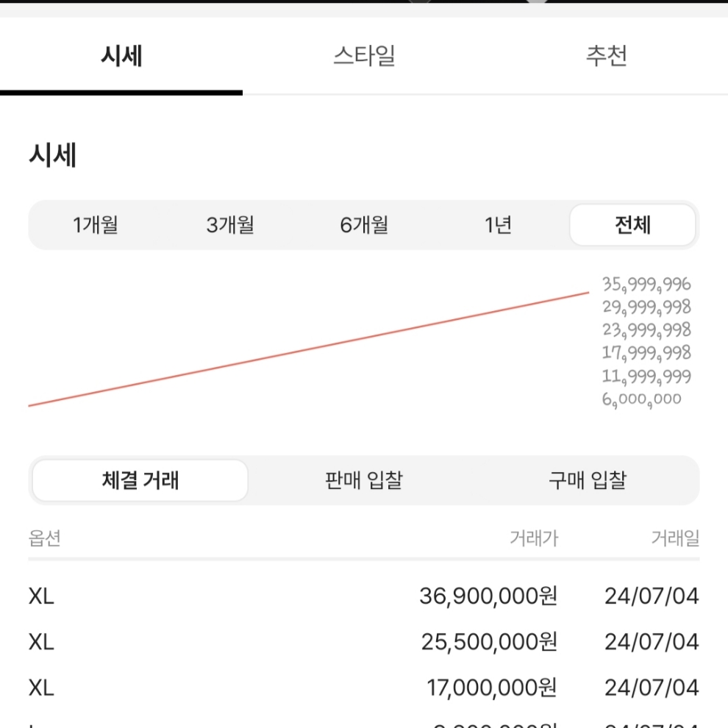This screenshot has width=728, height=728.
Task: Select the 17,000,000원 XL transaction row
Action: 364,688
